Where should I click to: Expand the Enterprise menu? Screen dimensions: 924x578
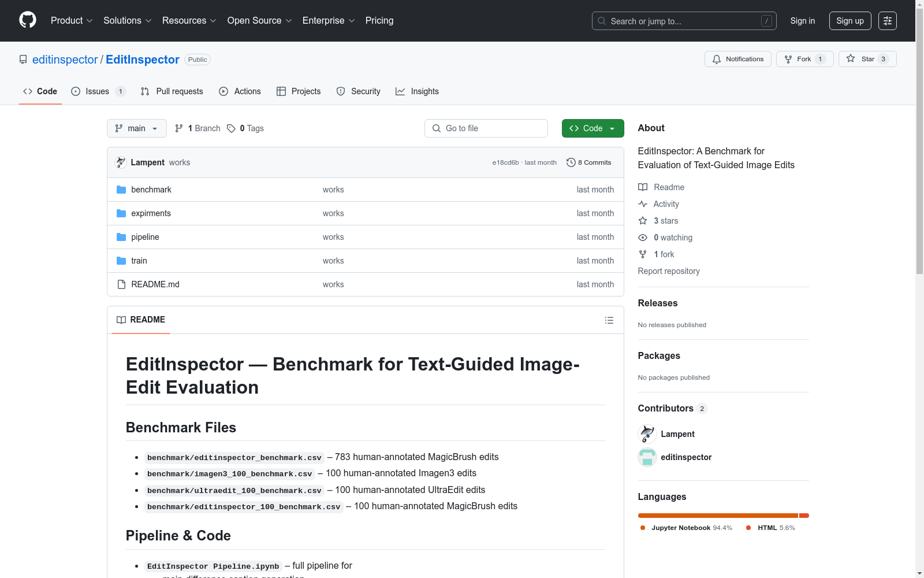329,21
